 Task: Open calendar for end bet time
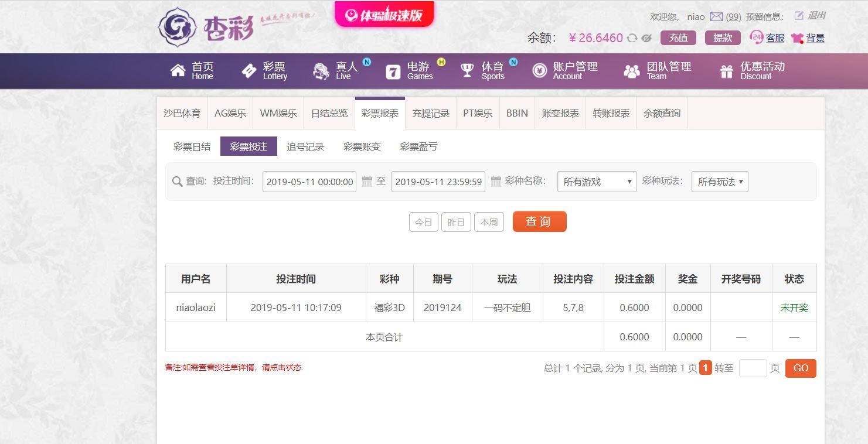point(496,182)
